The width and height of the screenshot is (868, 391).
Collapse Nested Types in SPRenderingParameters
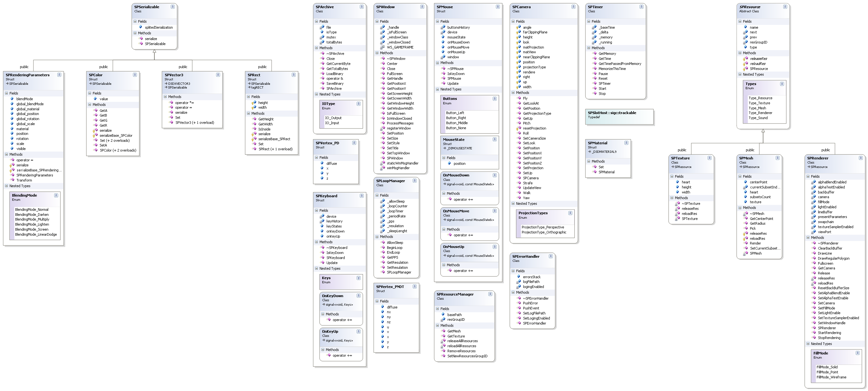point(6,186)
